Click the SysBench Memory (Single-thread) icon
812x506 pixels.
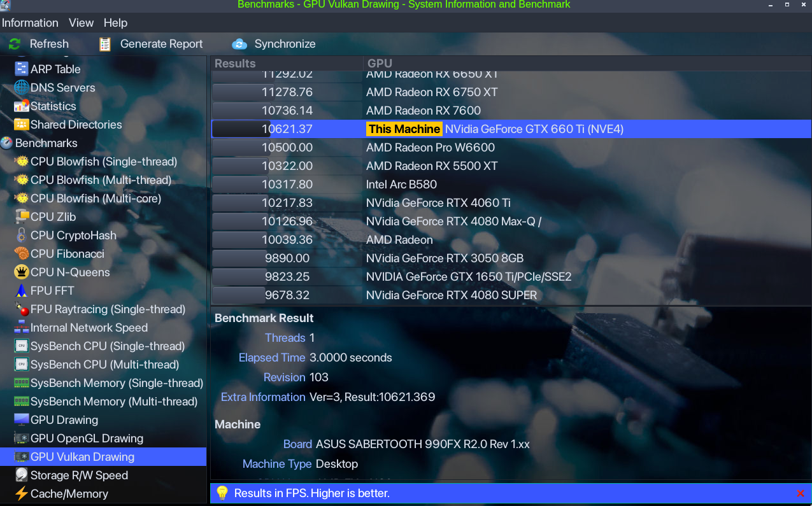pos(22,383)
